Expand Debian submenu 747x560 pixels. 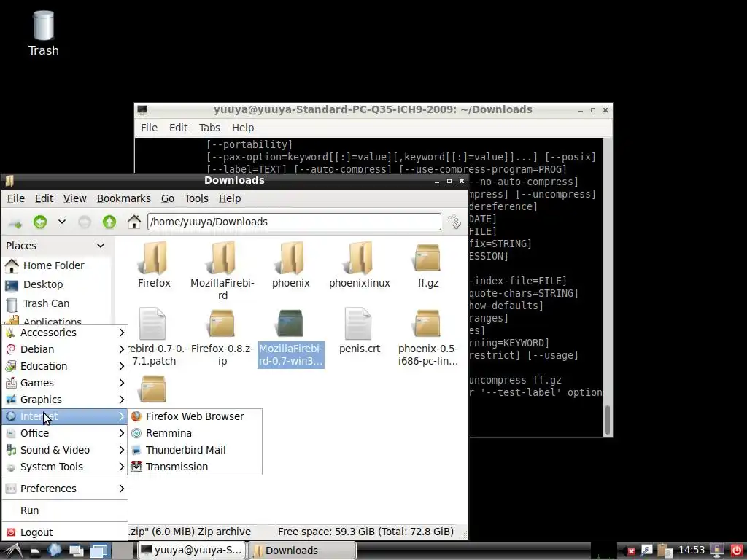point(65,349)
